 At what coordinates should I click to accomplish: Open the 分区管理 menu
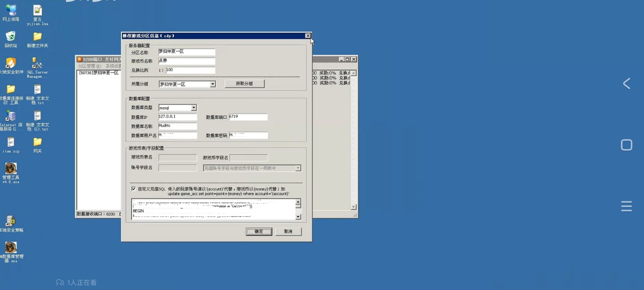coord(89,66)
